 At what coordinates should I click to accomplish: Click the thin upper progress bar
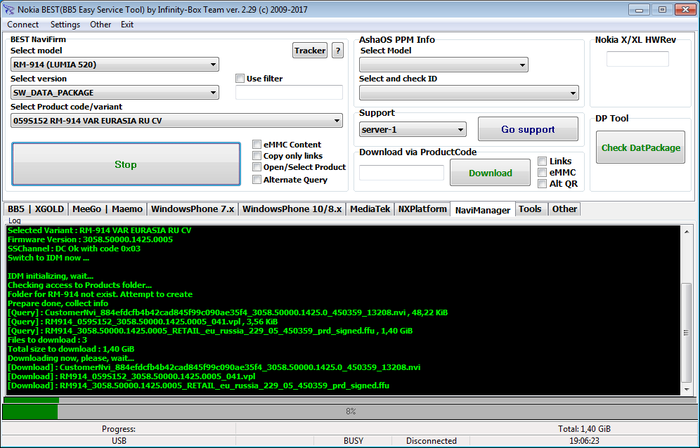pos(350,400)
